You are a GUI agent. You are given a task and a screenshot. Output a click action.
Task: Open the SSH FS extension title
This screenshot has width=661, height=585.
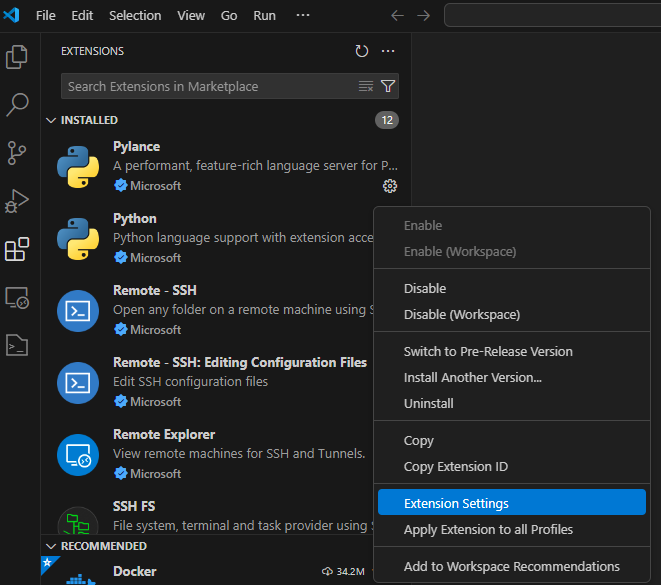click(134, 506)
